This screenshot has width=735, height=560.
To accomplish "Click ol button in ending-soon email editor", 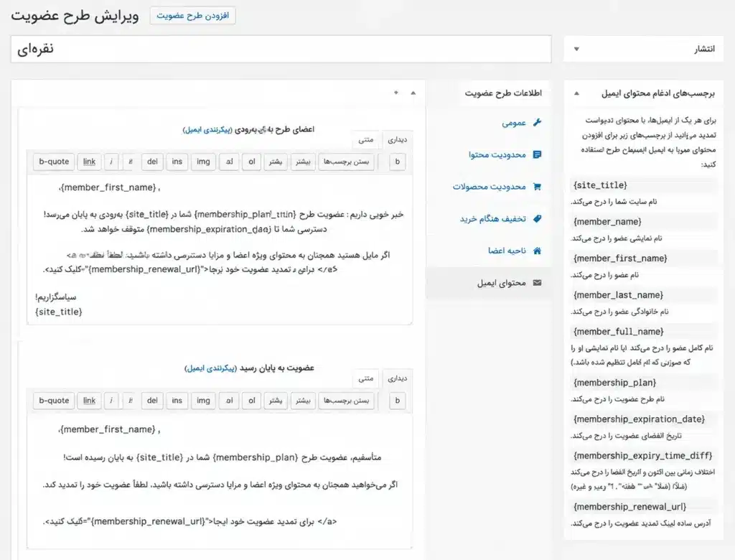I will pos(252,162).
